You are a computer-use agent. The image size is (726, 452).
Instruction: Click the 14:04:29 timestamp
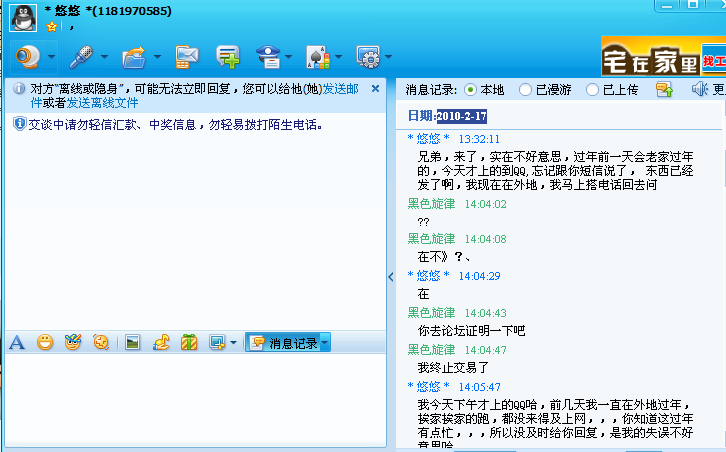point(479,276)
